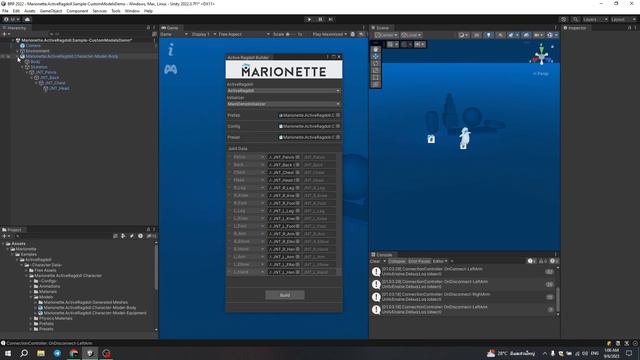Click the Clear button in Console
The height and width of the screenshot is (360, 640).
pos(375,261)
